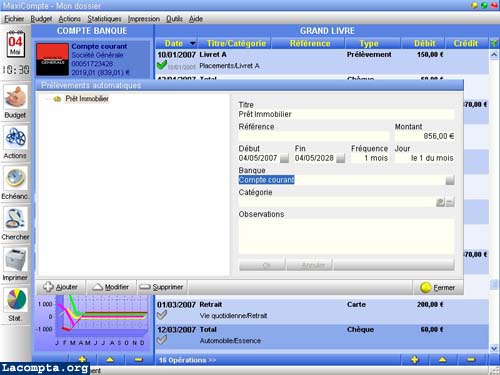Click the yellow plus icon in the operations bar

coord(415,360)
